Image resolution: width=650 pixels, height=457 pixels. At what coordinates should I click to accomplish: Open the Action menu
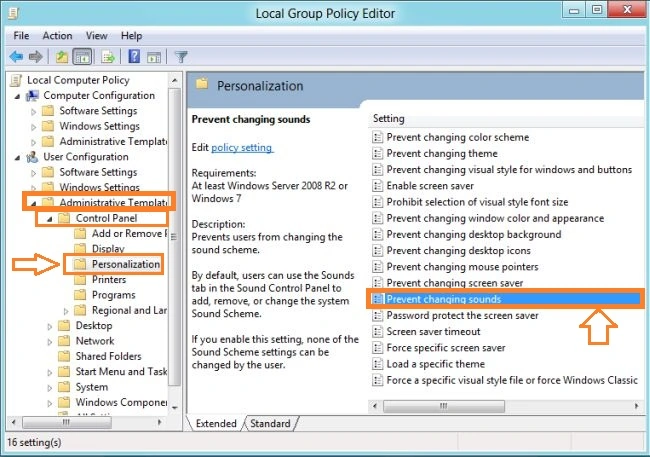click(57, 36)
